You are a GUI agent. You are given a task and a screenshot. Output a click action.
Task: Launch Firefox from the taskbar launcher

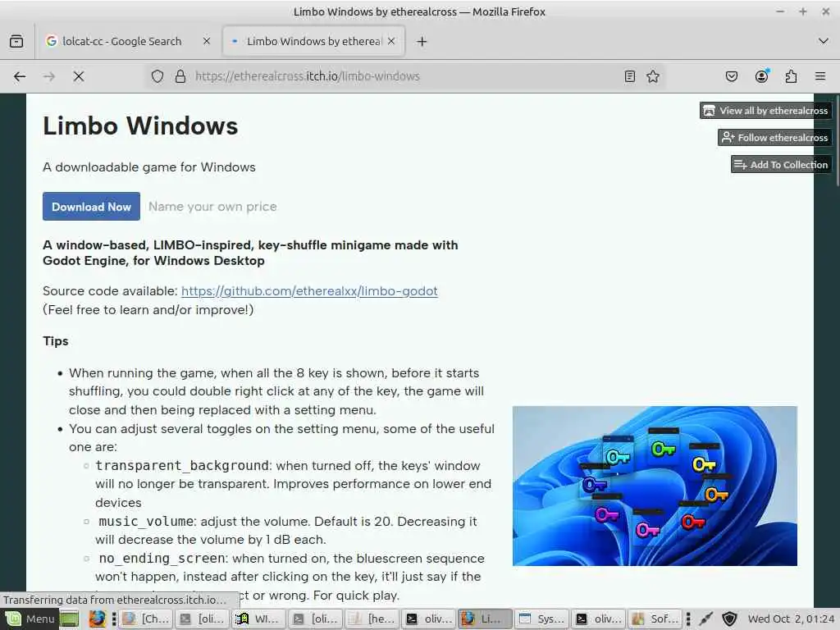pyautogui.click(x=98, y=619)
